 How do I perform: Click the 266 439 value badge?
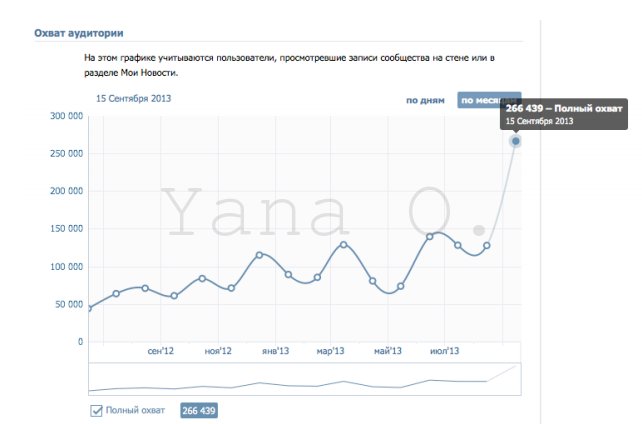(x=198, y=410)
